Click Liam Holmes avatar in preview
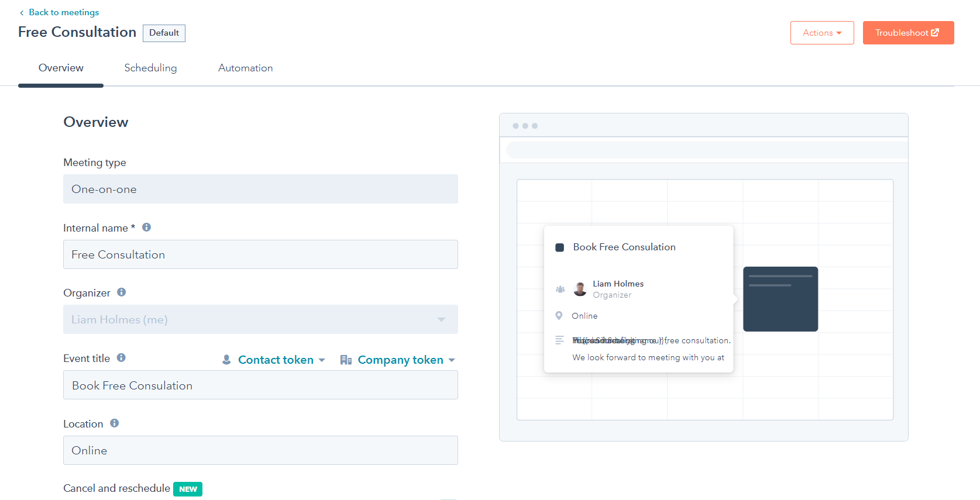 click(x=580, y=289)
